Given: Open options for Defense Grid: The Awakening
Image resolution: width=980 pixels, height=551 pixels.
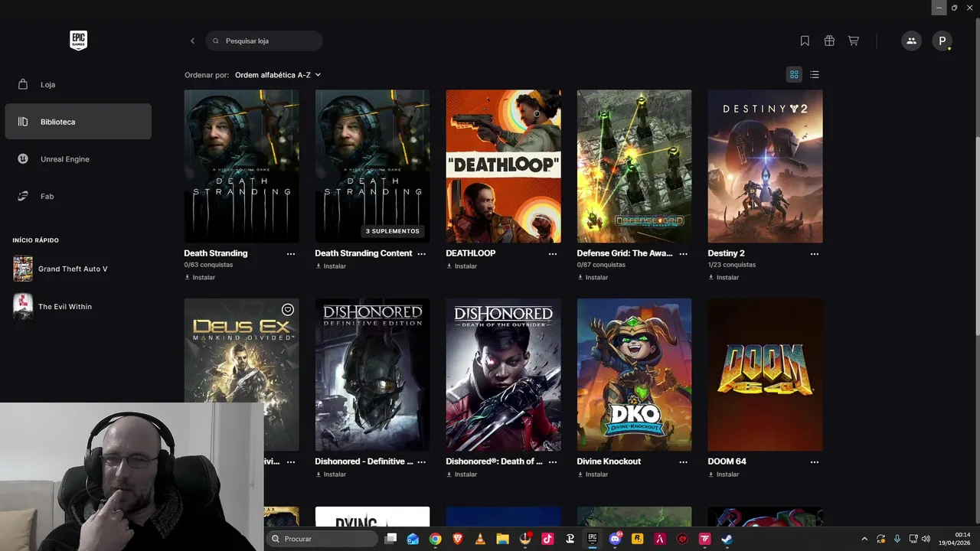Looking at the screenshot, I should click(x=684, y=253).
